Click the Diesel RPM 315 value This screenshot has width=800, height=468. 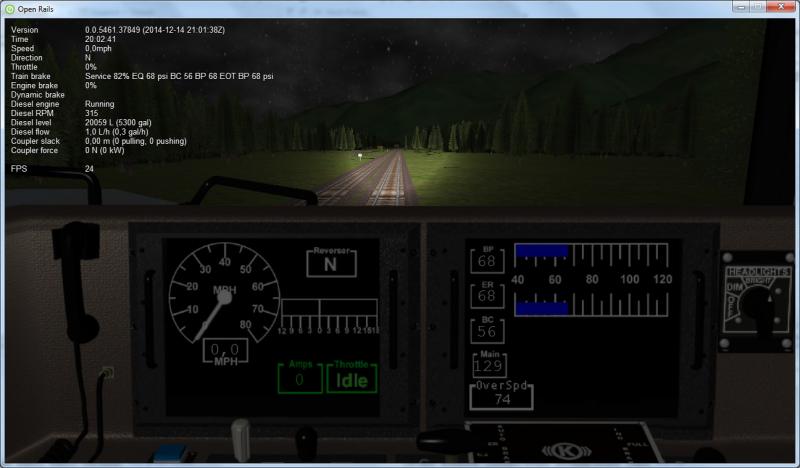91,113
